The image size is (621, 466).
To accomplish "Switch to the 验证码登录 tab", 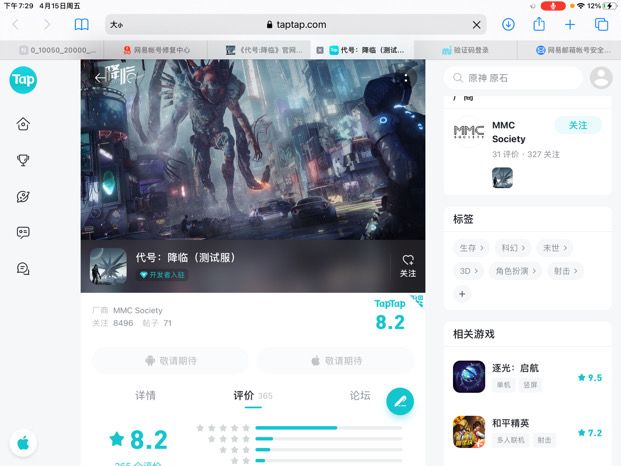I will point(466,50).
